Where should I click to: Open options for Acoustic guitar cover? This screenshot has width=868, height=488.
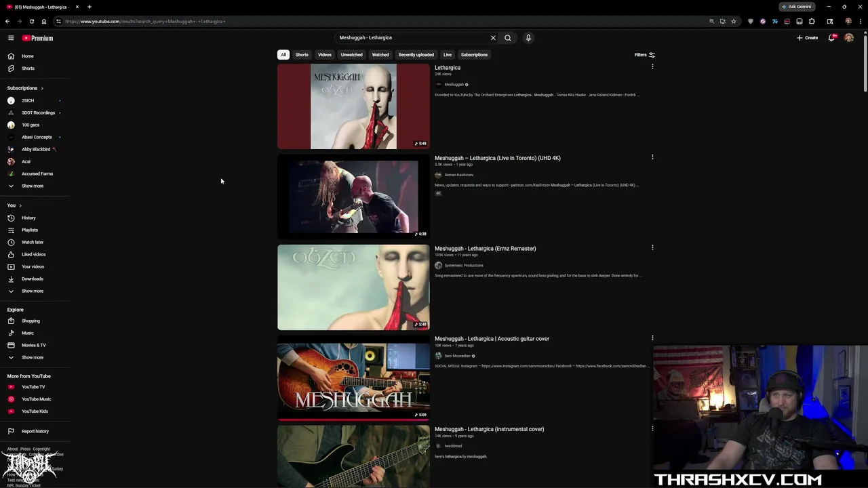652,338
